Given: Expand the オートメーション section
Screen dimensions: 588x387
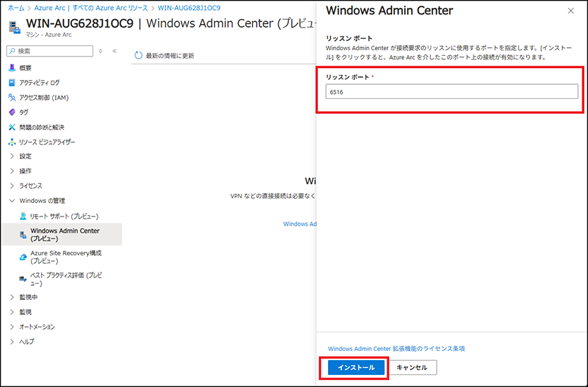Looking at the screenshot, I should (x=12, y=327).
